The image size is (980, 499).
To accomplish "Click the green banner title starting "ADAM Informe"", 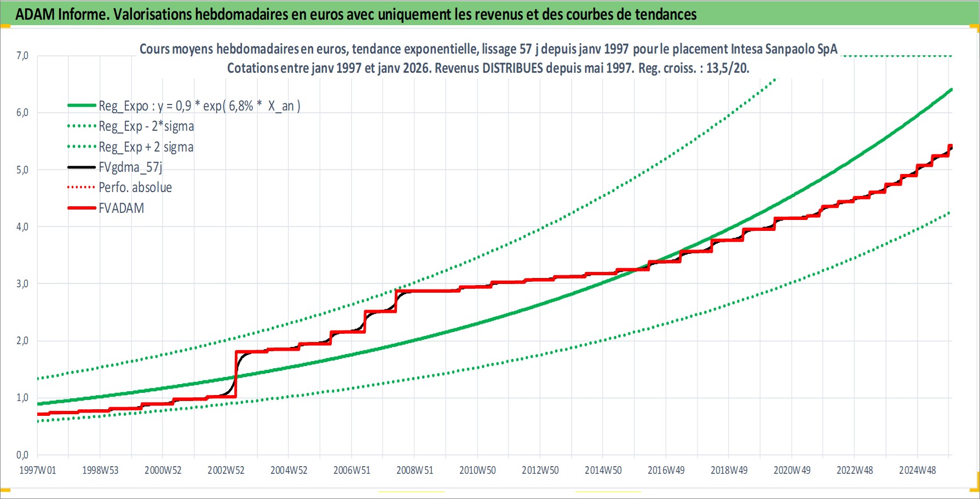I will tap(356, 14).
